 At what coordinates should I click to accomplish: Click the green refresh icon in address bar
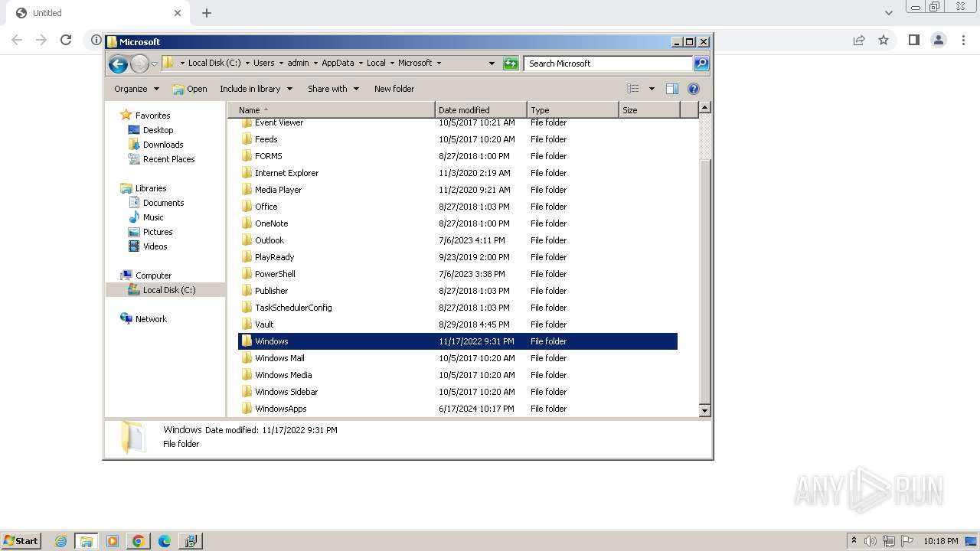click(x=511, y=64)
